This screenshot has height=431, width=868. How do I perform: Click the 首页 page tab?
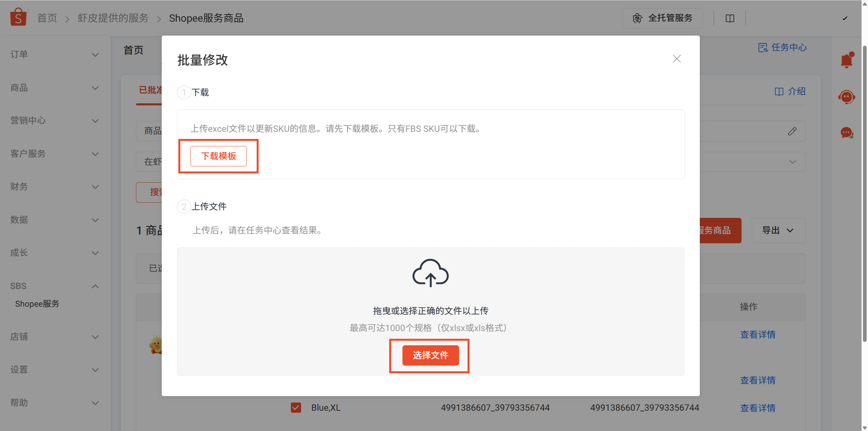[133, 50]
